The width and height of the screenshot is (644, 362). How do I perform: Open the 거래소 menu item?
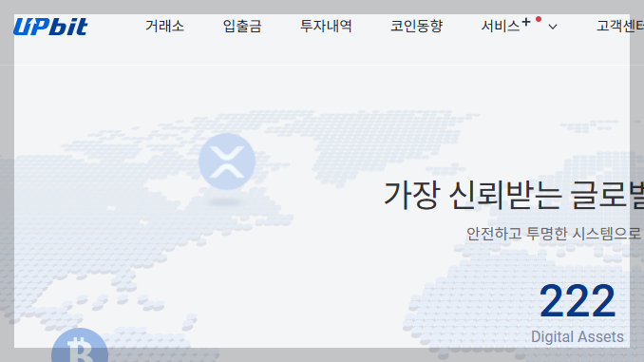(x=164, y=27)
